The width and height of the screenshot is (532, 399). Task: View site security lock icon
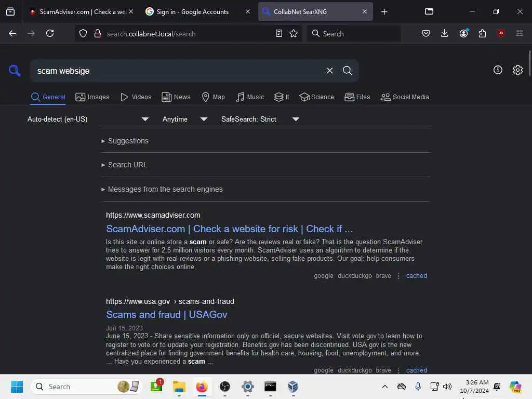[x=97, y=33]
